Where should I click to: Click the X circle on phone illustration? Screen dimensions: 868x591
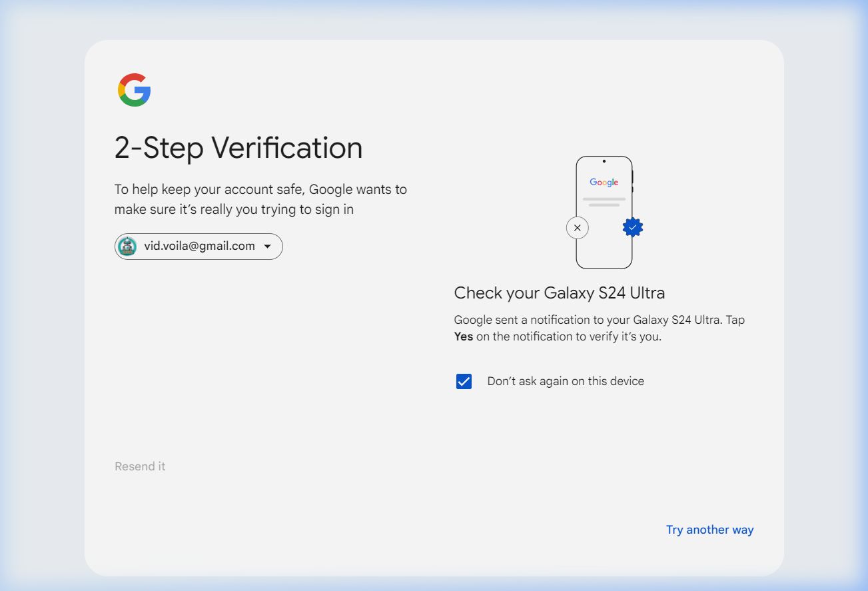tap(577, 228)
